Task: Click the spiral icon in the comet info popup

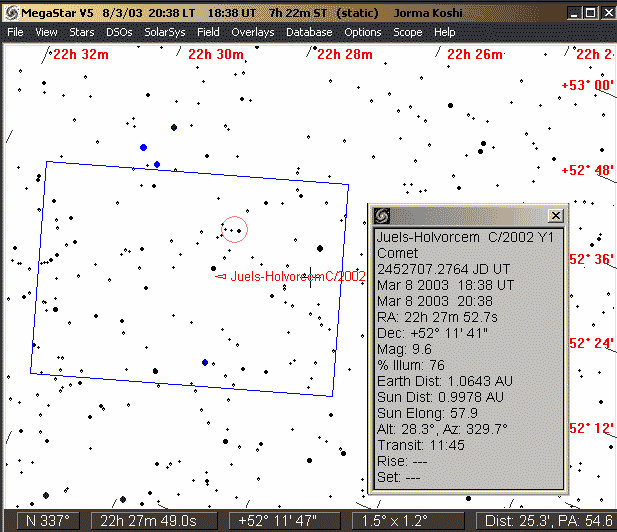Action: pos(381,215)
